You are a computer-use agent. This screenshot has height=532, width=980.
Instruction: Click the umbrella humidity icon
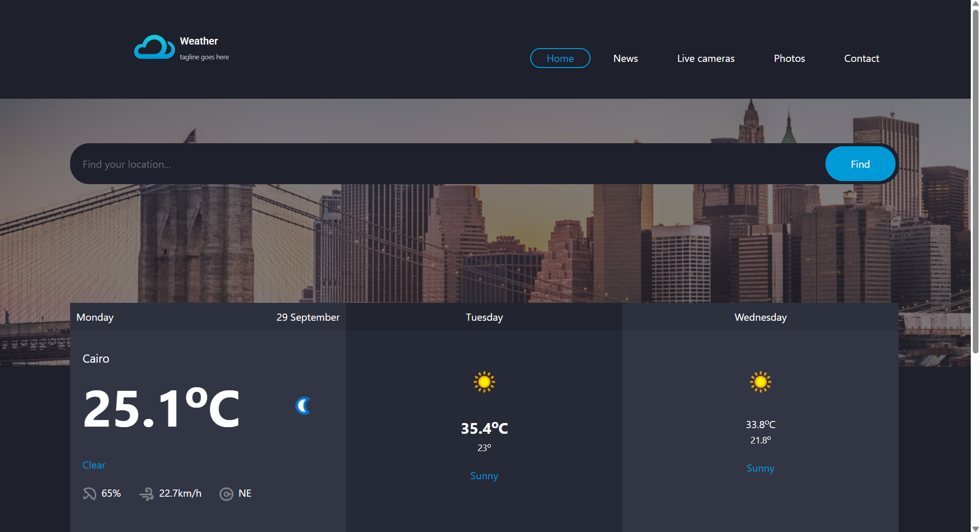pos(90,494)
